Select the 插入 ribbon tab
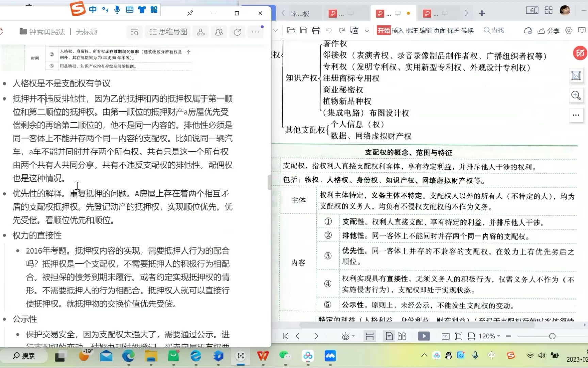This screenshot has width=588, height=368. click(x=398, y=30)
